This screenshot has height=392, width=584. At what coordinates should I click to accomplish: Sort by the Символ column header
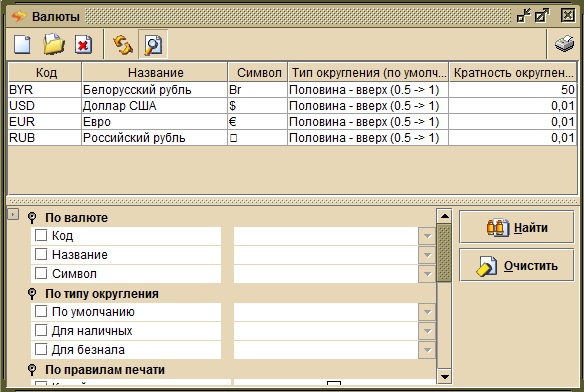(x=258, y=72)
